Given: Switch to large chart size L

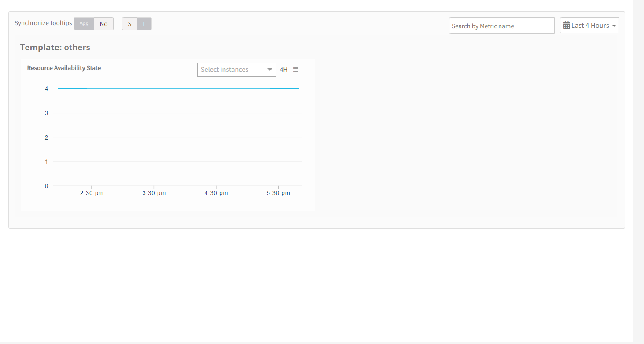Looking at the screenshot, I should point(144,24).
